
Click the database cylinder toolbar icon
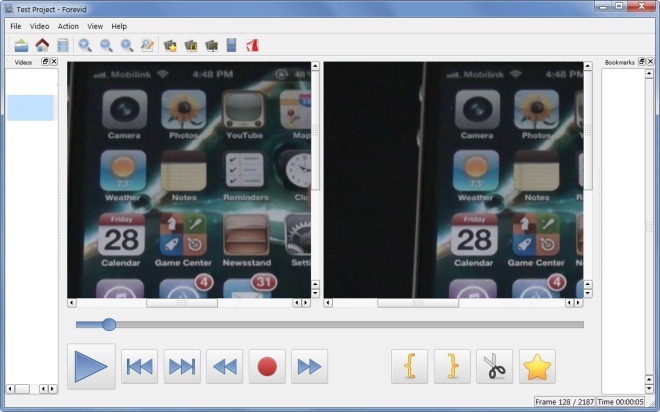63,45
